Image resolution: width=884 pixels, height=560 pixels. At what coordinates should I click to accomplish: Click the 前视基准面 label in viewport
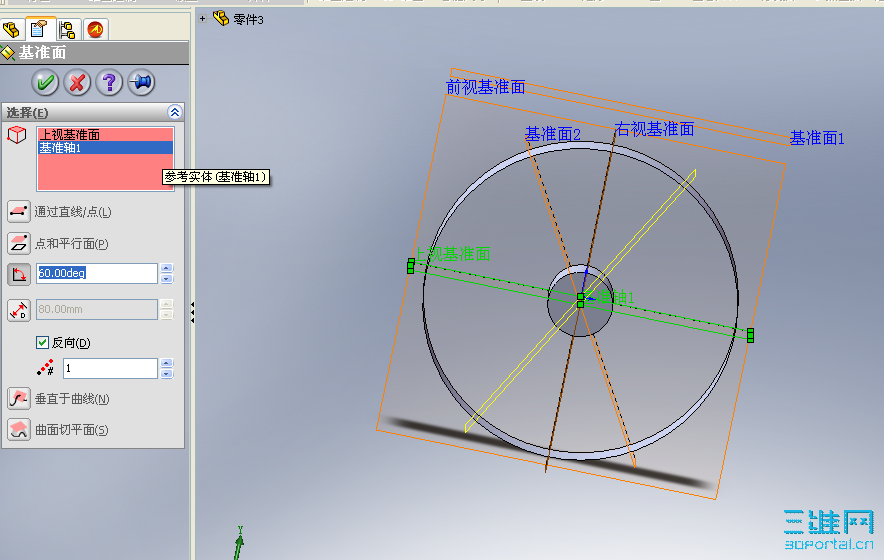point(485,87)
